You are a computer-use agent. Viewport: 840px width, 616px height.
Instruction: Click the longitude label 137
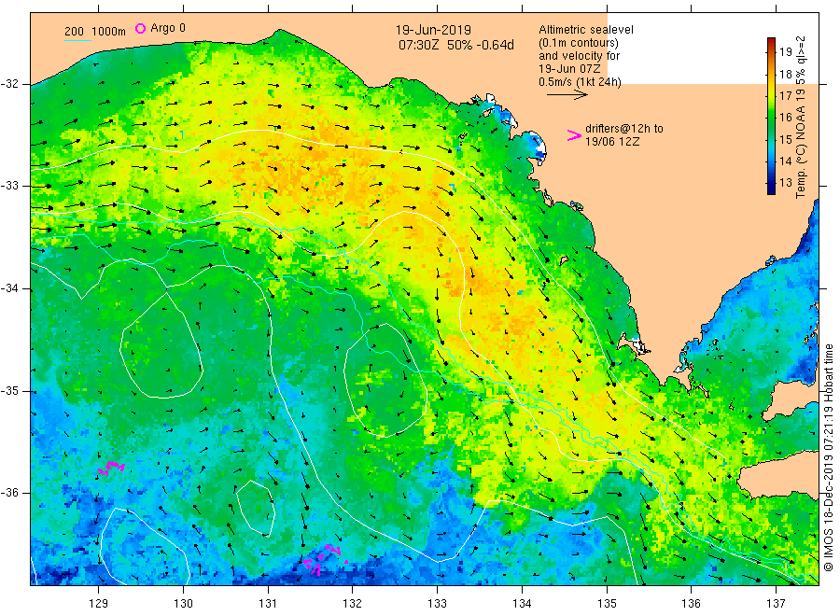pos(777,604)
